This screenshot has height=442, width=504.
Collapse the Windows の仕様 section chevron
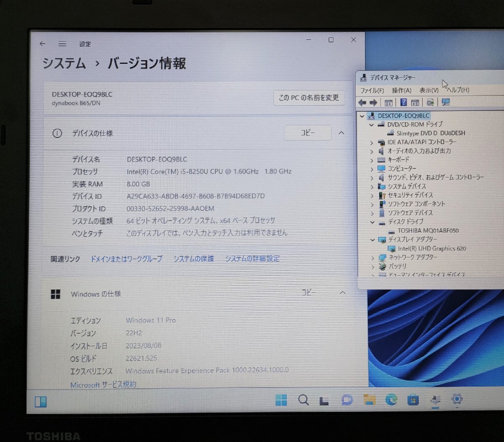coord(343,292)
